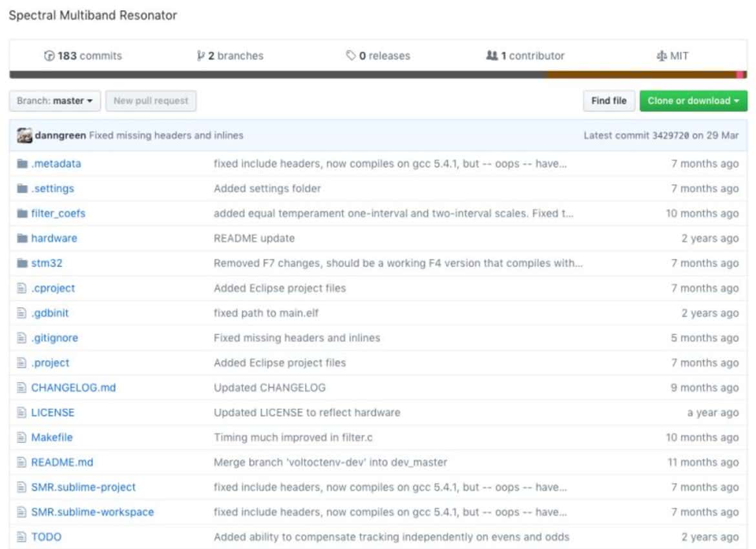This screenshot has width=756, height=549.
Task: Open 'Merge branch voltoctenv-dev' commit message
Action: [330, 462]
